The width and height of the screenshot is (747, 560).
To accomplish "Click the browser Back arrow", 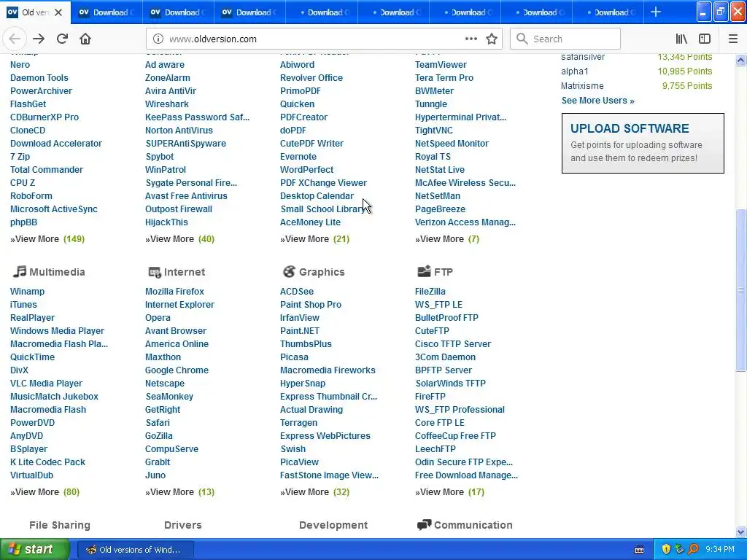I will coord(15,39).
